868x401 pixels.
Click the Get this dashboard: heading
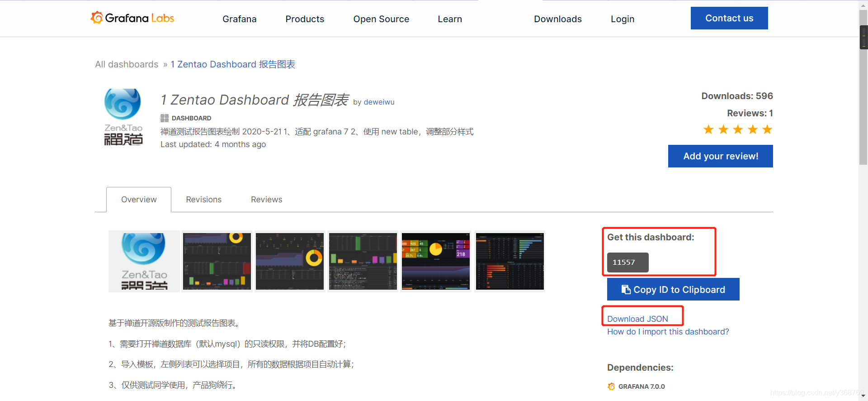click(651, 237)
